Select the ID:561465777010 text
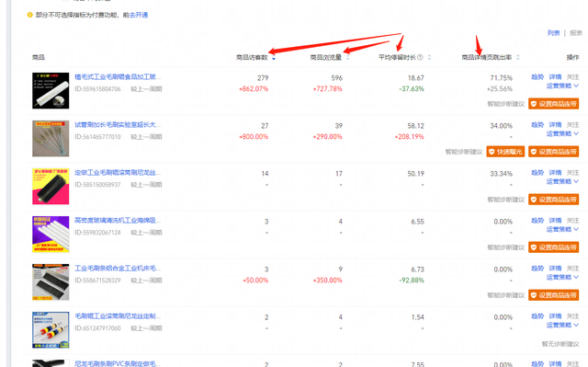The image size is (588, 367). [97, 137]
